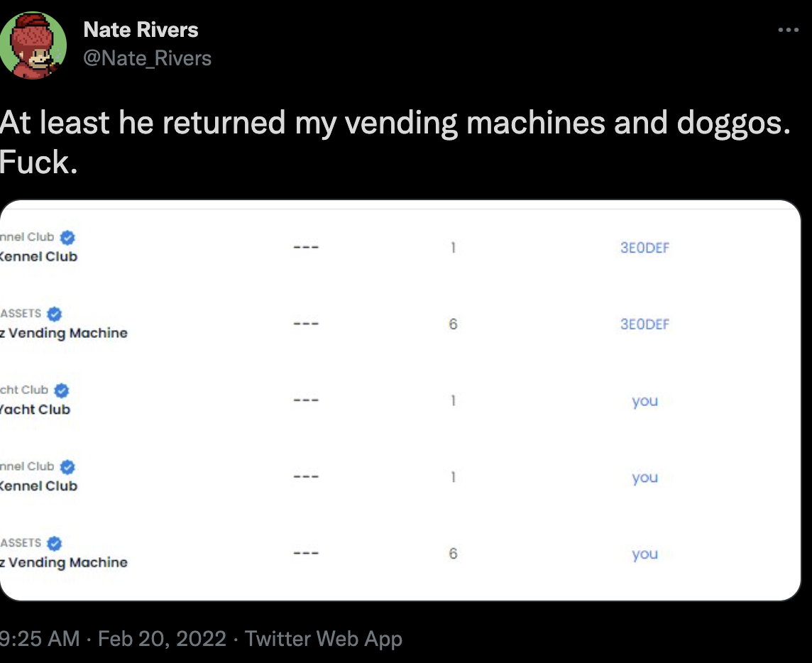The height and width of the screenshot is (663, 812).
Task: Click the Twitter Web App source link
Action: [323, 639]
